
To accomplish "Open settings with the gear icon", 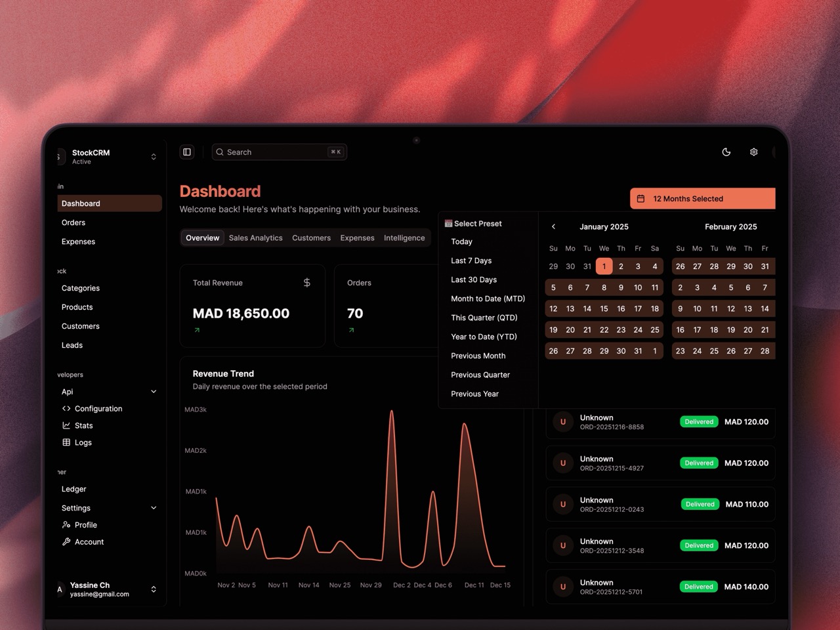I will [x=754, y=152].
